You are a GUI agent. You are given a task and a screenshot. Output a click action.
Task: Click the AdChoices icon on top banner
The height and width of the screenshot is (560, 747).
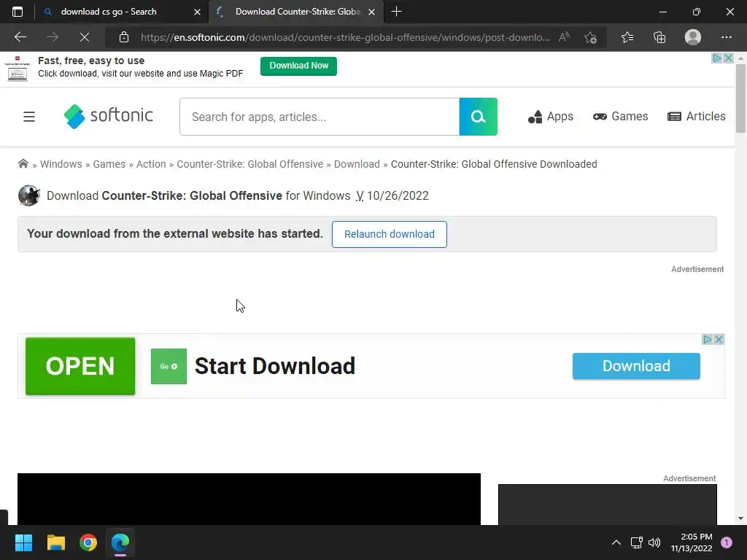click(717, 58)
